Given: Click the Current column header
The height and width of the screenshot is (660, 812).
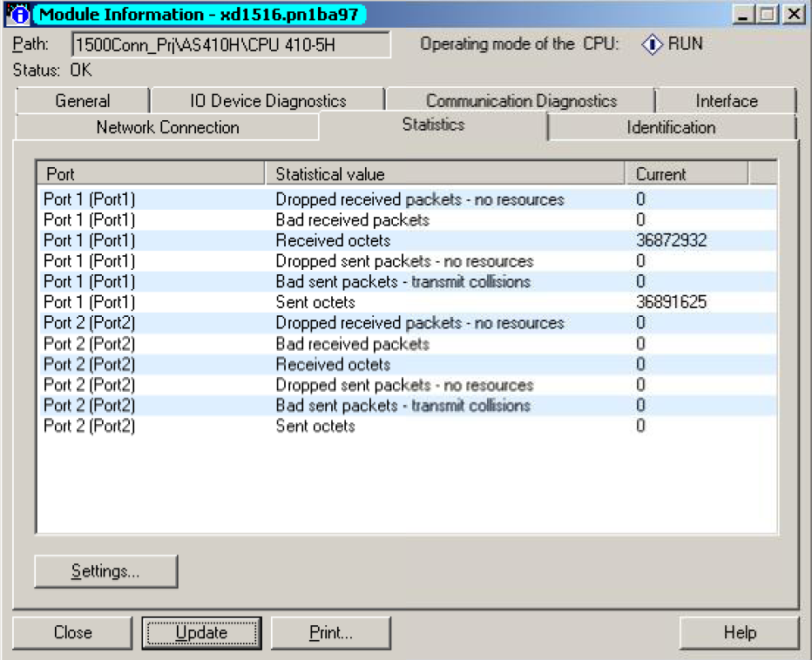Looking at the screenshot, I should [687, 174].
